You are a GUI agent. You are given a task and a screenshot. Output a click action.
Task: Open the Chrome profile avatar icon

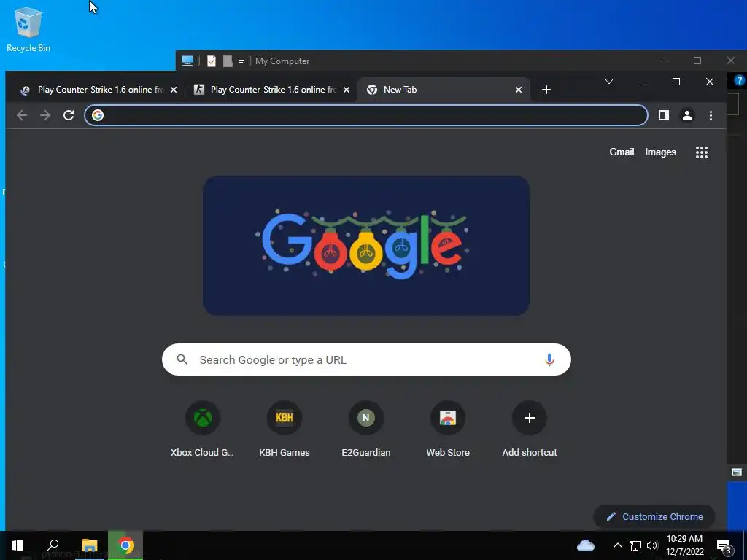687,115
